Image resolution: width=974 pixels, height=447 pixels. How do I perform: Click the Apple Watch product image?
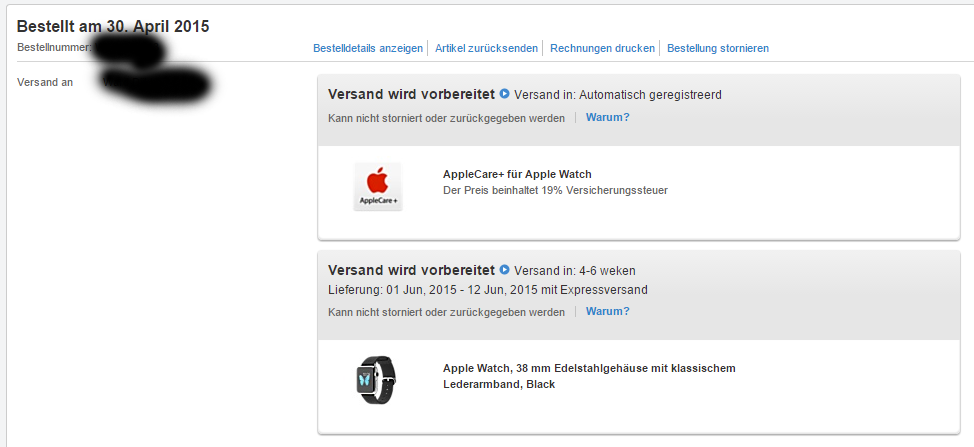tap(376, 380)
